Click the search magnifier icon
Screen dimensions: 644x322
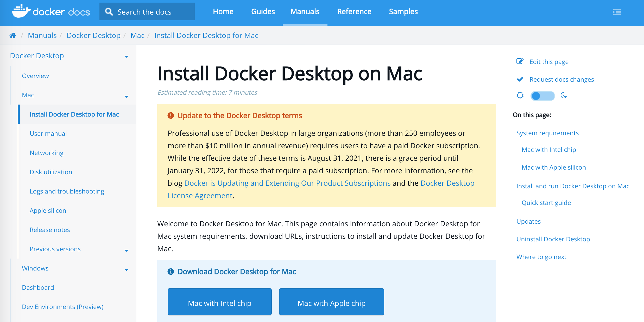click(109, 12)
